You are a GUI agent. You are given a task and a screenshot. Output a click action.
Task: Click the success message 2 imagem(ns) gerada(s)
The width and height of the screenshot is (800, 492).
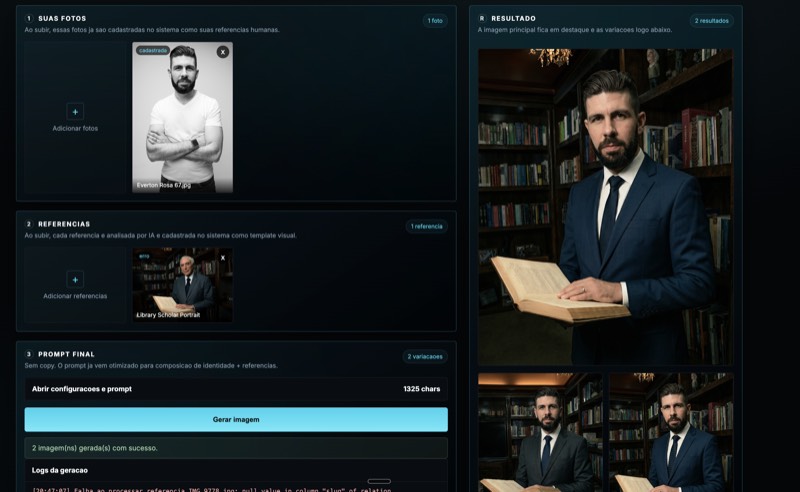(x=236, y=448)
